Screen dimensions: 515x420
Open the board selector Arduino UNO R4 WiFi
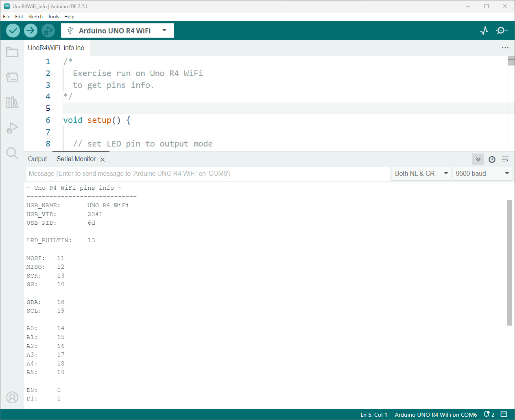[x=118, y=31]
